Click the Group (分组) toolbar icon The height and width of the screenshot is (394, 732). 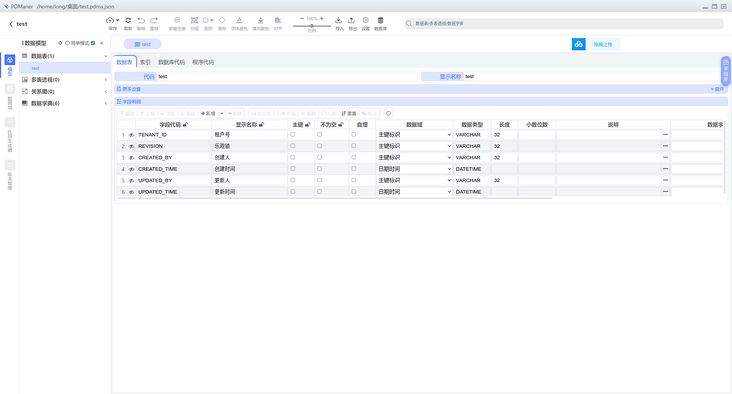194,20
